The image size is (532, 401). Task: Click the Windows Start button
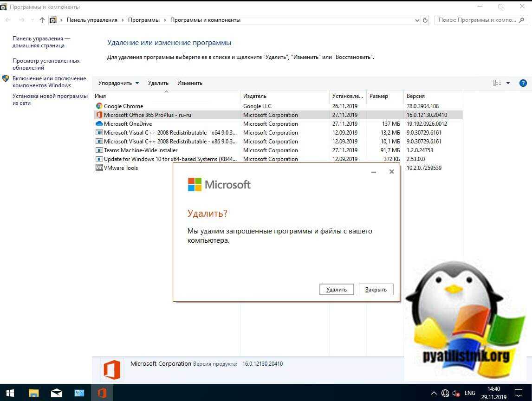tap(10, 393)
